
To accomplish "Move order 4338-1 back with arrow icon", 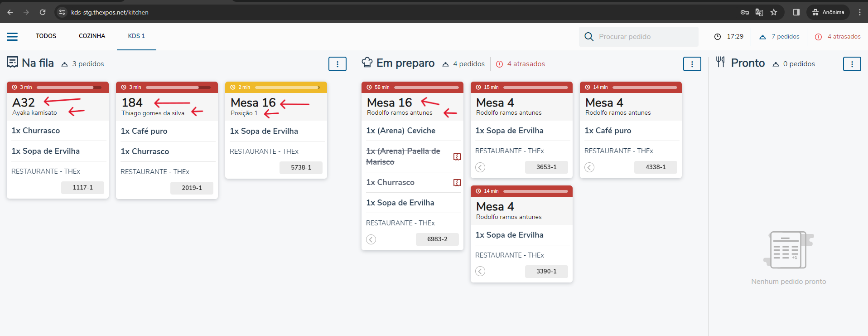I will [x=589, y=167].
